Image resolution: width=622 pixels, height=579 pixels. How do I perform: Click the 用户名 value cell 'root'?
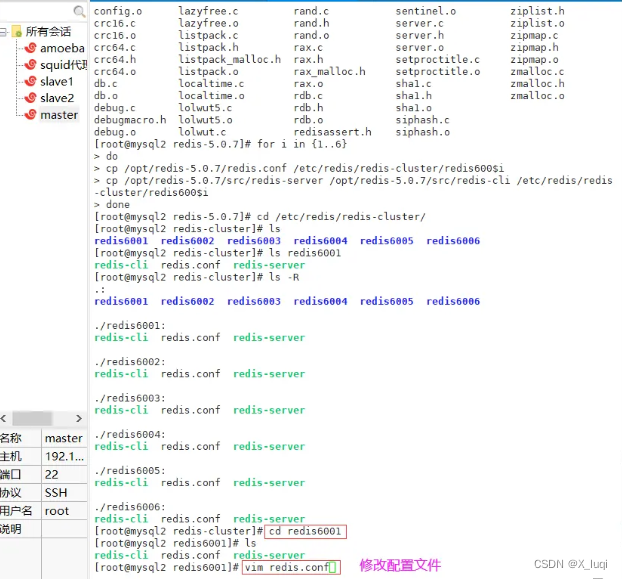tap(64, 511)
